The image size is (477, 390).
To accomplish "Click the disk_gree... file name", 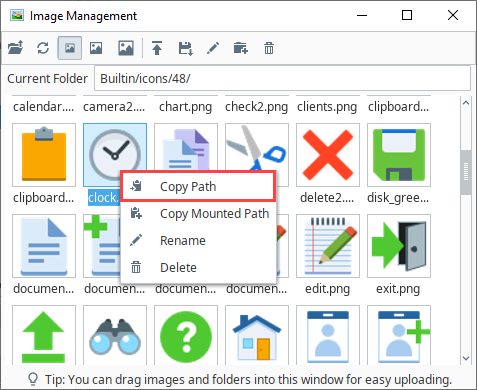I will (x=398, y=198).
